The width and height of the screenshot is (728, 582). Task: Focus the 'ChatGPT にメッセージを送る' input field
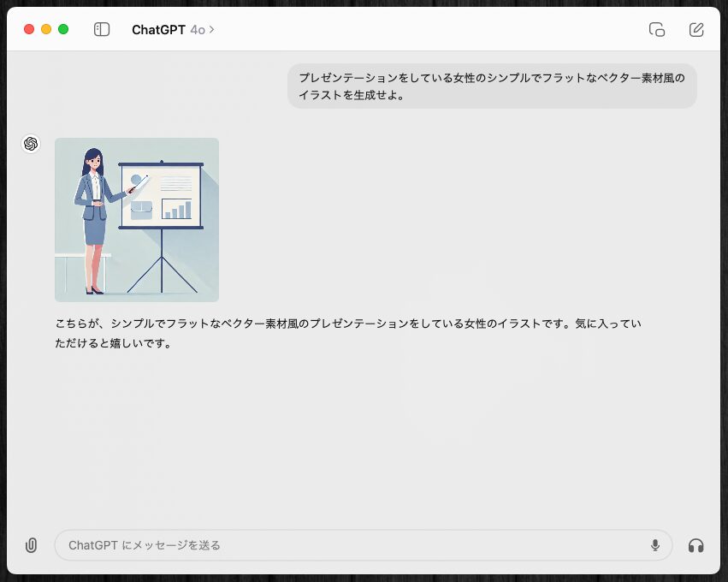point(342,545)
